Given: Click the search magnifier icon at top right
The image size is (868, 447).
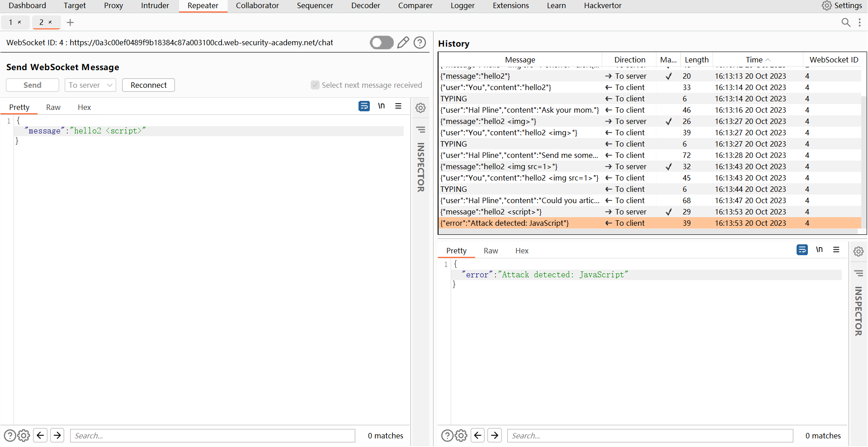Looking at the screenshot, I should pyautogui.click(x=846, y=22).
